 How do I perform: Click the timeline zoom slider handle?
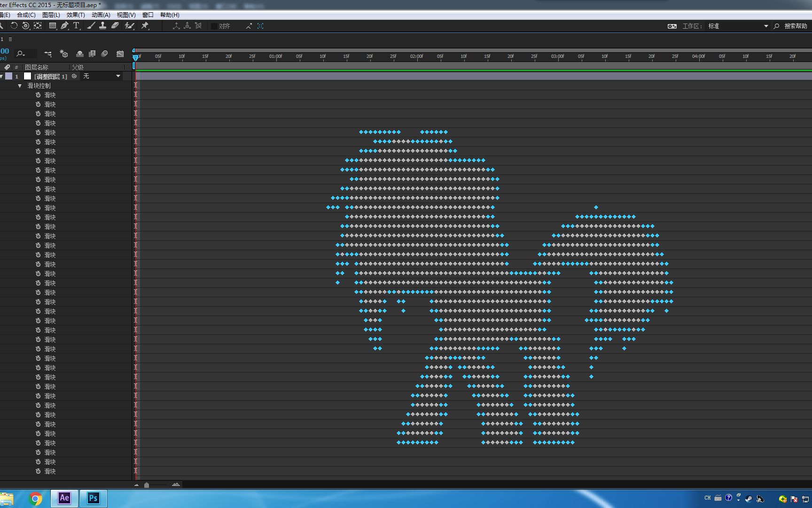[x=147, y=485]
